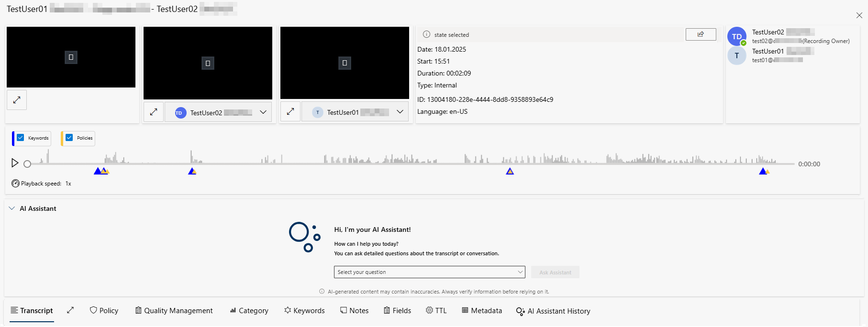Screen dimensions: 868x327
Task: Jump to the second timeline marker near waveform peak
Action: point(192,171)
